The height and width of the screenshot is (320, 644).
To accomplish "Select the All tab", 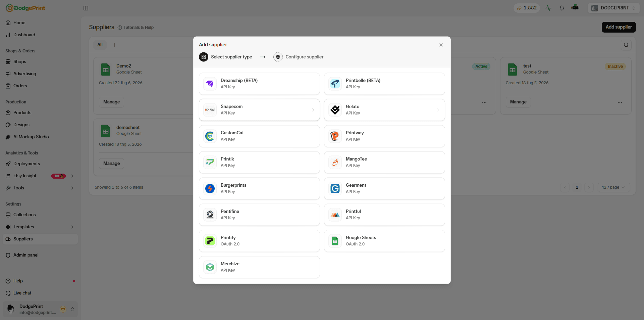I will [x=100, y=45].
